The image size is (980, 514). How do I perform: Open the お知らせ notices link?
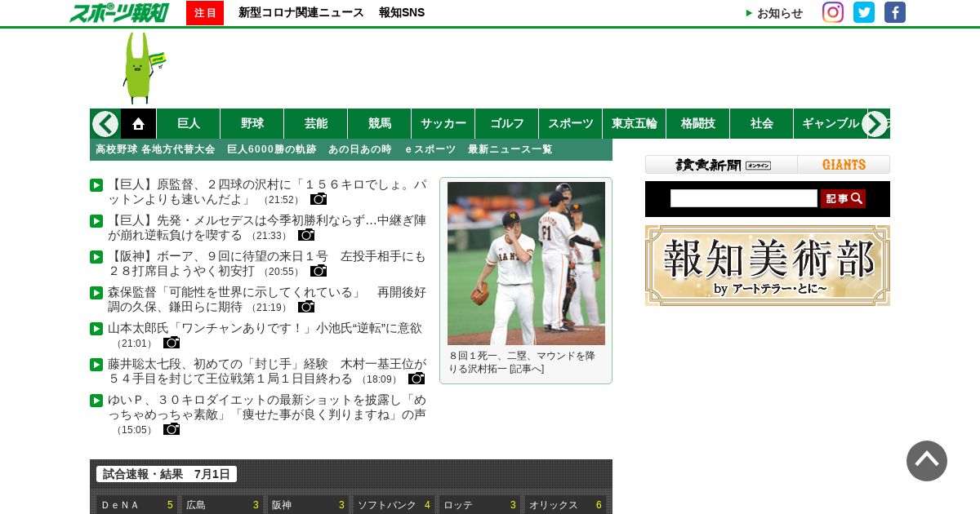click(x=780, y=13)
